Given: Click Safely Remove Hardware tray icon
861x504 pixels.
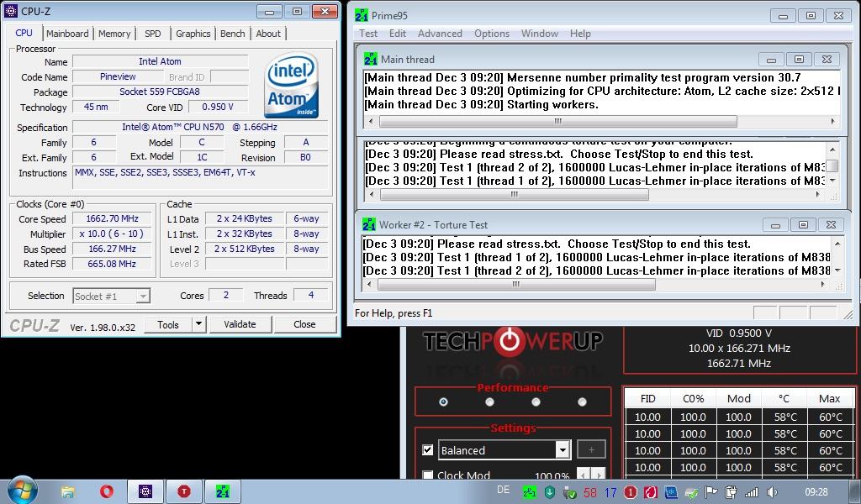Looking at the screenshot, I should coord(569,492).
